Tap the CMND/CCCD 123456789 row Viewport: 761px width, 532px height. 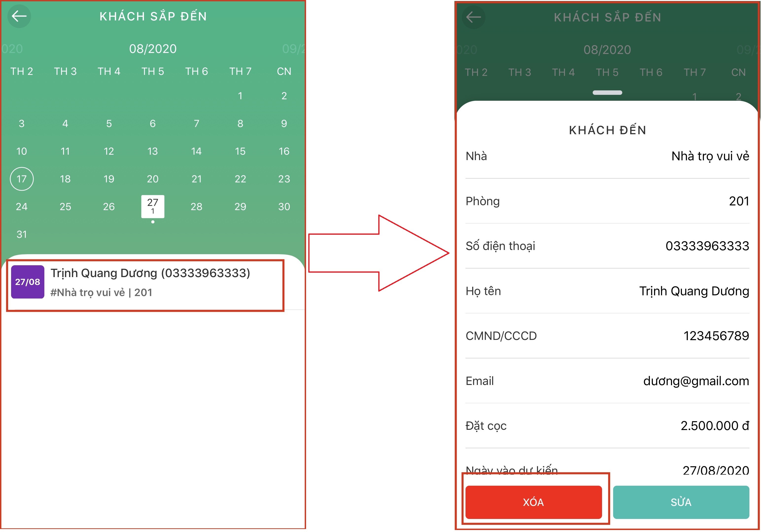(x=607, y=336)
